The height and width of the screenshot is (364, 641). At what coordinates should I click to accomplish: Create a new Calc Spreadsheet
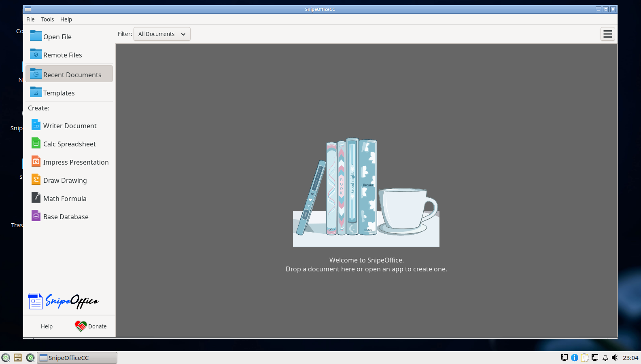coord(69,144)
